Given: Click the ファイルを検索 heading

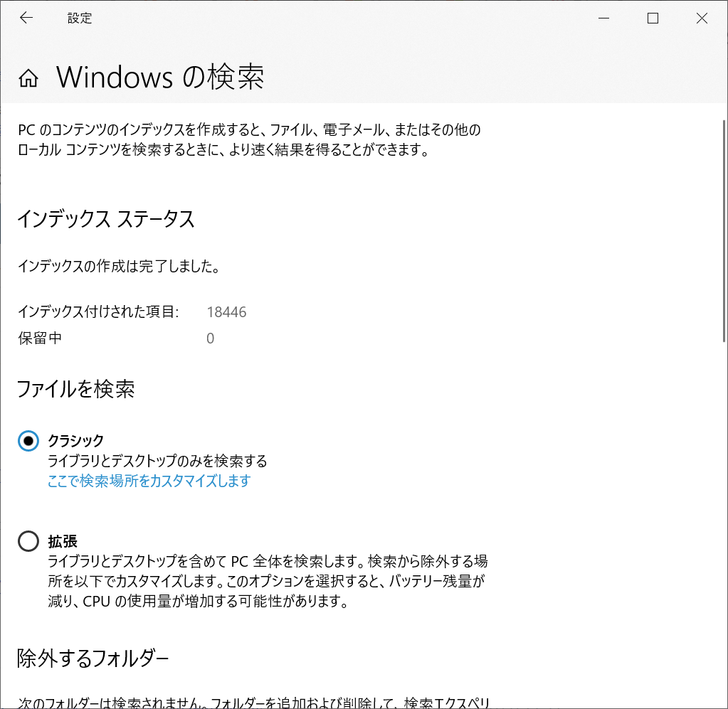Looking at the screenshot, I should 75,389.
